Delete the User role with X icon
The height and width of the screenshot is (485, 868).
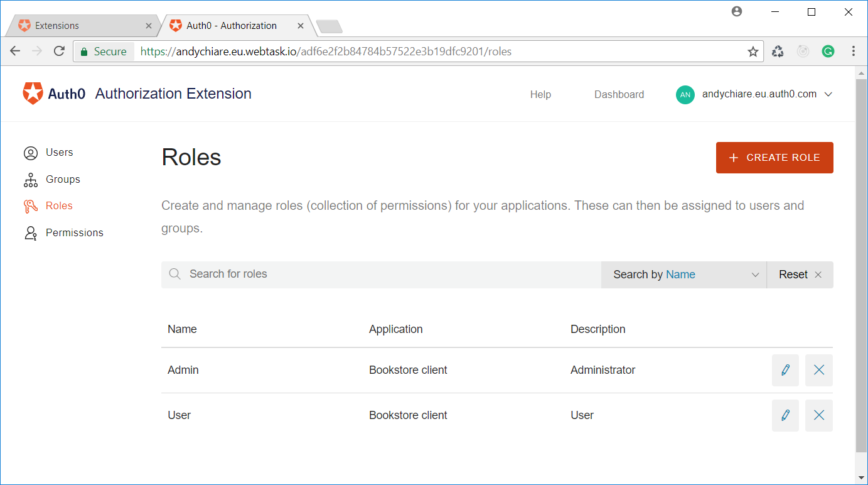(819, 415)
